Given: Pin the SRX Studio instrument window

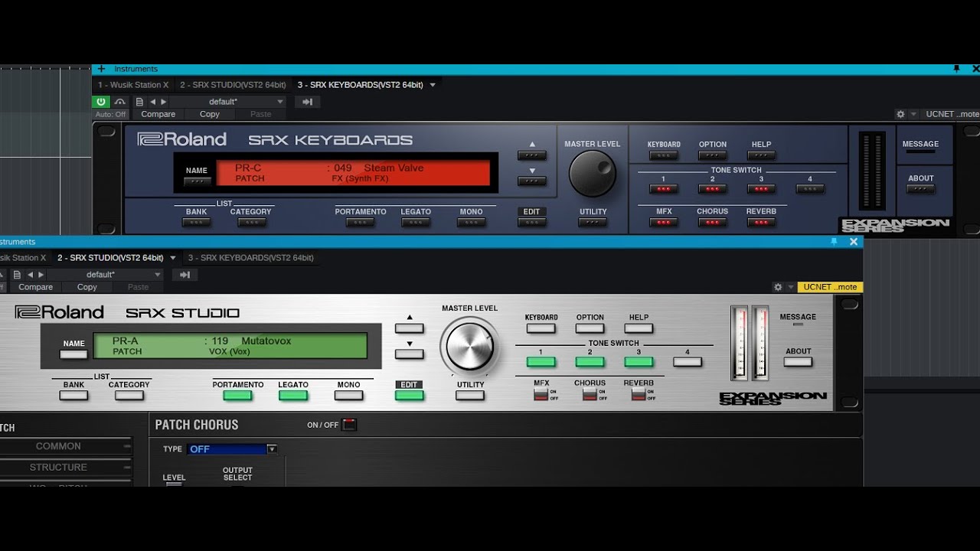Looking at the screenshot, I should (x=834, y=242).
